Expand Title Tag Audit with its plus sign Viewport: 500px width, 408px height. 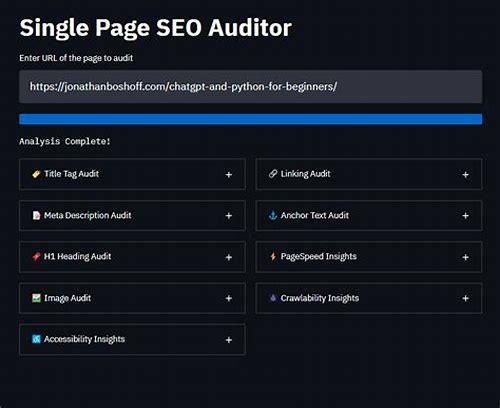(229, 175)
